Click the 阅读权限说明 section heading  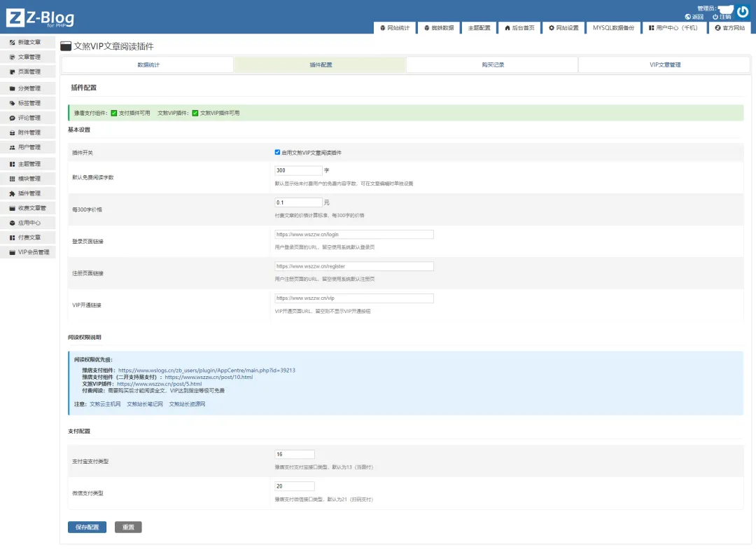pos(85,337)
